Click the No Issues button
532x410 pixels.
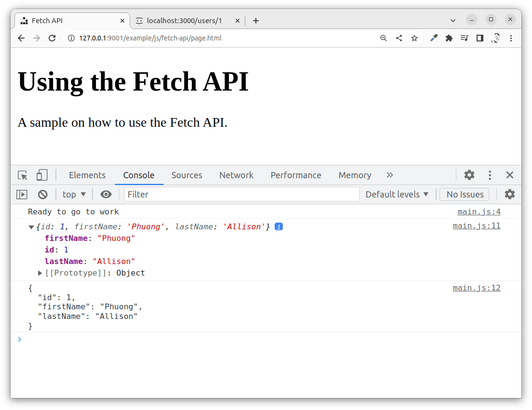click(464, 194)
